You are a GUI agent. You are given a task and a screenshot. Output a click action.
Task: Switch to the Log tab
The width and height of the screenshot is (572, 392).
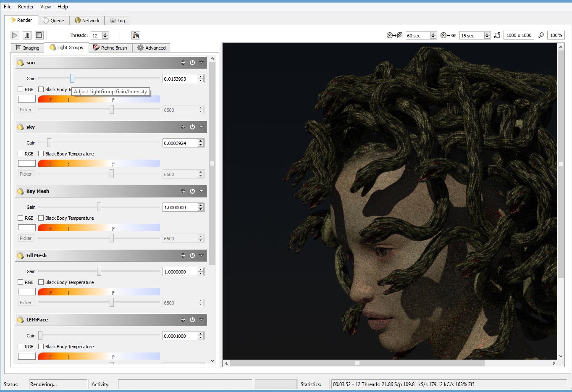pyautogui.click(x=118, y=21)
